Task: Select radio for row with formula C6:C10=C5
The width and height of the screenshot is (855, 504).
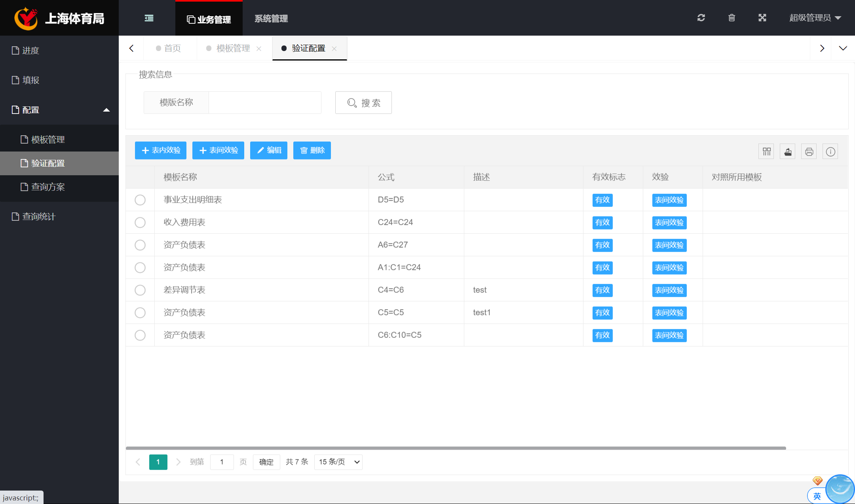Action: tap(140, 335)
